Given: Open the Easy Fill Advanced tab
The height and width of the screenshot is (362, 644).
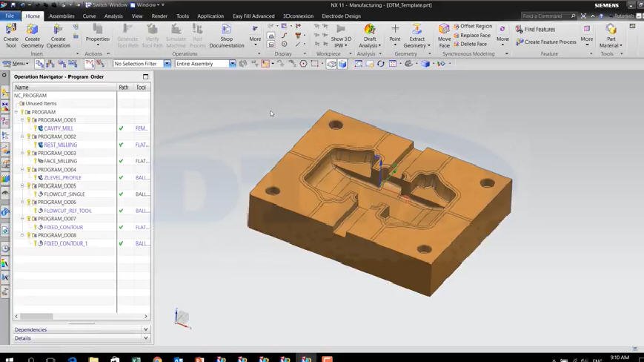Looking at the screenshot, I should point(253,16).
